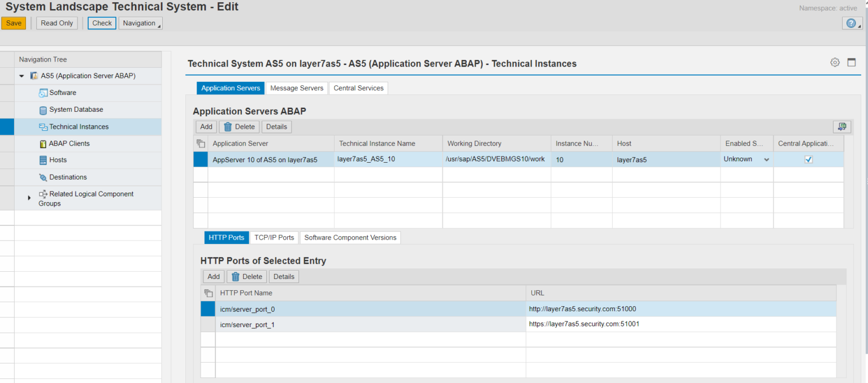Click the Working Directory field /usr/sap/AS5/DVEBMGS10/work
Viewport: 868px width, 383px height.
coord(496,159)
